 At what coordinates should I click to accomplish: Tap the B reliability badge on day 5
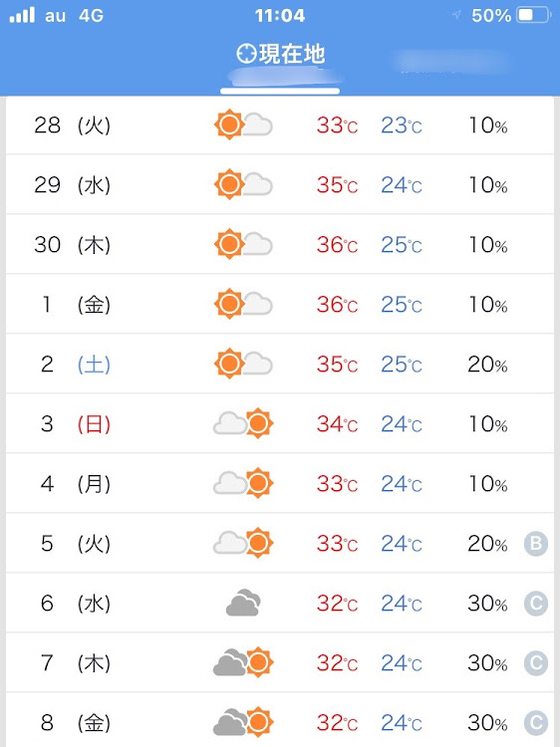(536, 544)
